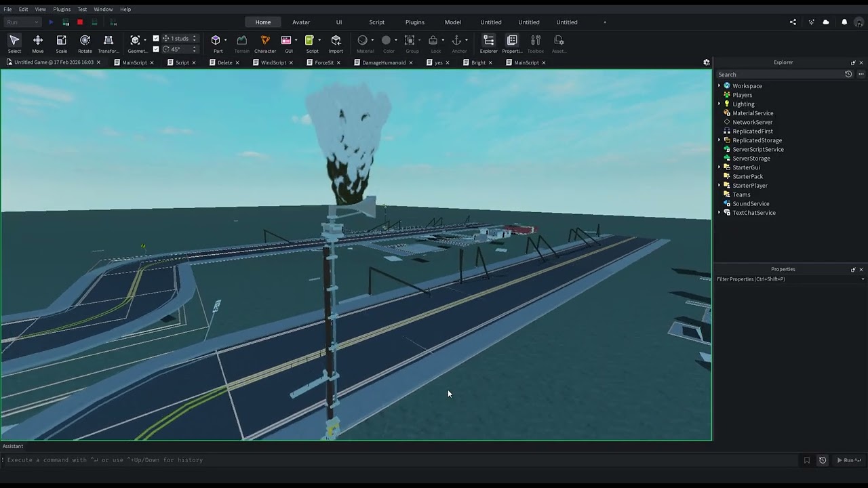This screenshot has height=488, width=868.
Task: Open the share icon in top bar
Action: click(793, 22)
